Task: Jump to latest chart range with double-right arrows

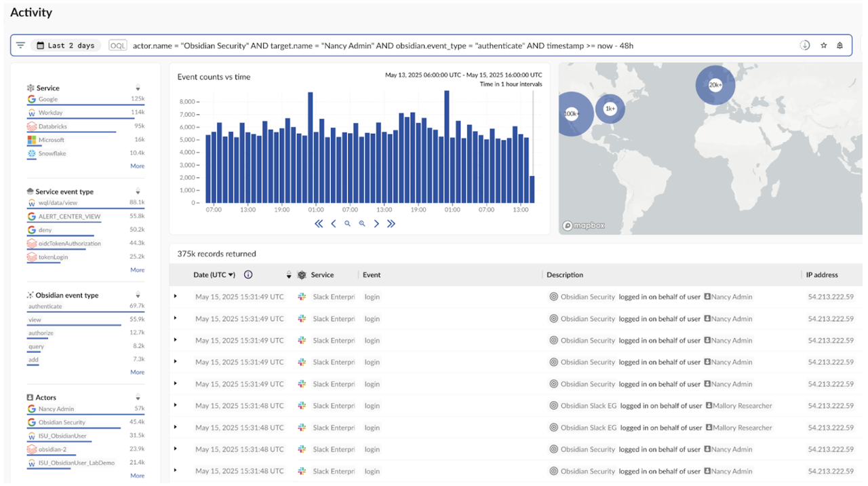Action: [391, 224]
